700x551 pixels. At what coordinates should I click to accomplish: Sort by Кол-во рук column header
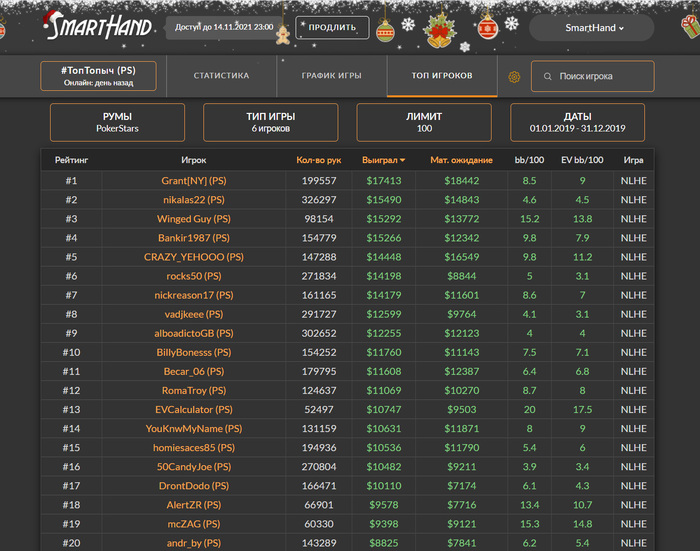[x=319, y=160]
